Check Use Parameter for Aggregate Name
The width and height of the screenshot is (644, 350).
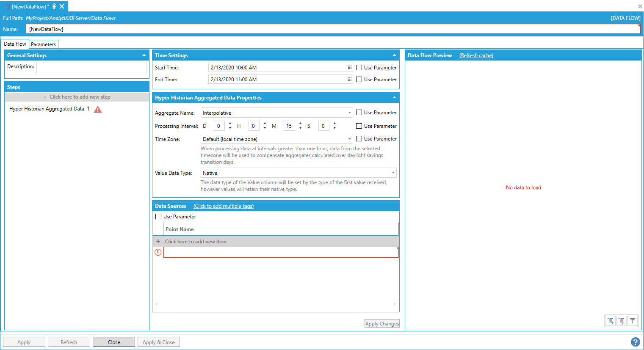point(359,113)
